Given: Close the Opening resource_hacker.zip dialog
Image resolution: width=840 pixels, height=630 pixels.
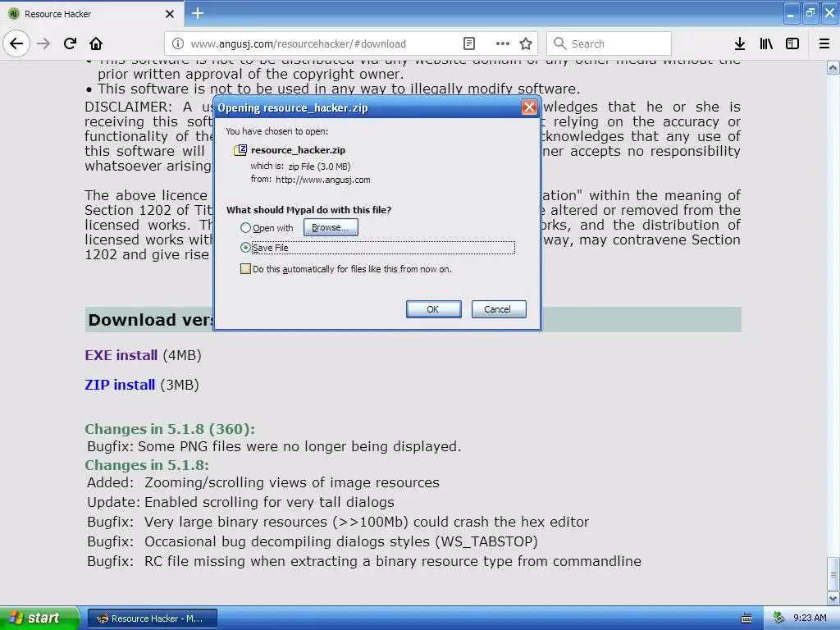Looking at the screenshot, I should pos(529,107).
